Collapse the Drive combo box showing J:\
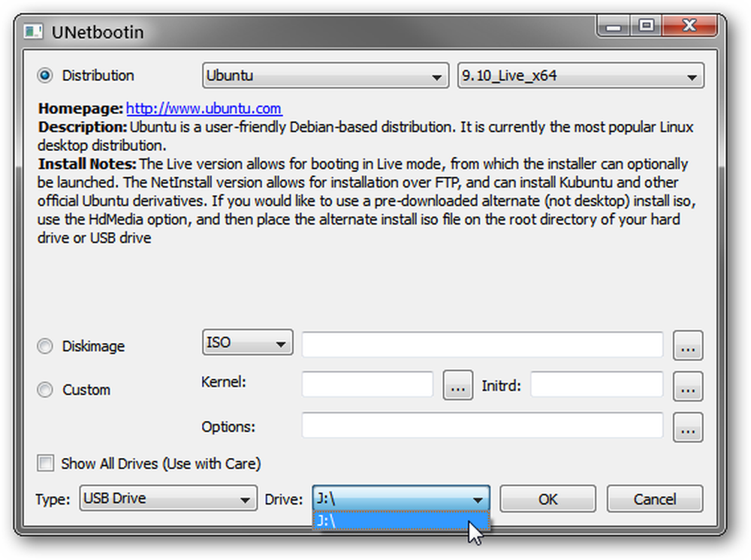 pos(401,498)
